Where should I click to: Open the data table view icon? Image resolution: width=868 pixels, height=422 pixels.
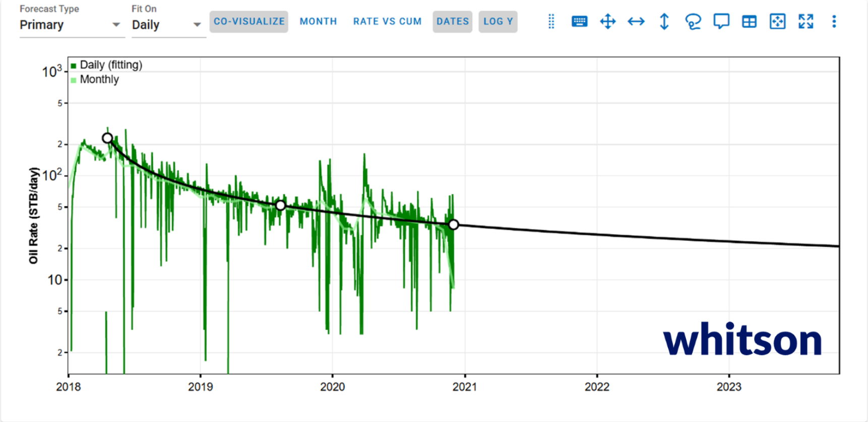pos(749,22)
